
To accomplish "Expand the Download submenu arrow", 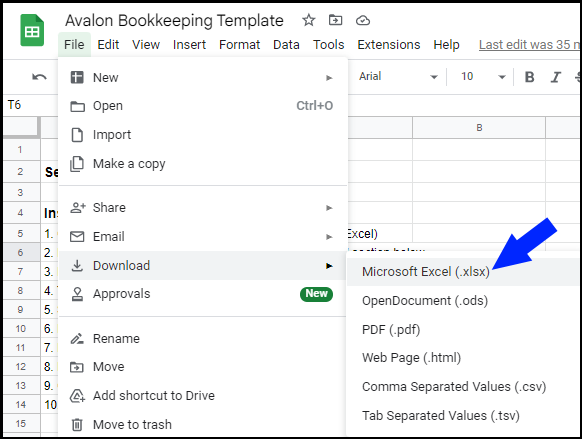I will point(329,266).
